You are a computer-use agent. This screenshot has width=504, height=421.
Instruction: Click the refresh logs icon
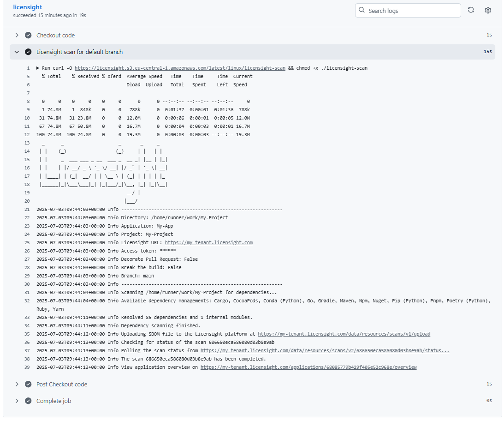(471, 10)
